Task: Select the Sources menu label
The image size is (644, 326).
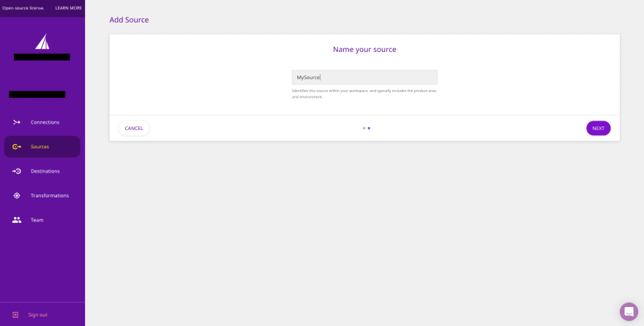Action: pos(40,147)
